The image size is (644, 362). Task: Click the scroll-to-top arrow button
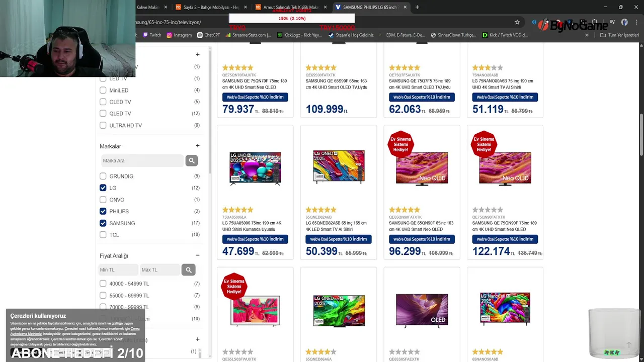click(628, 345)
